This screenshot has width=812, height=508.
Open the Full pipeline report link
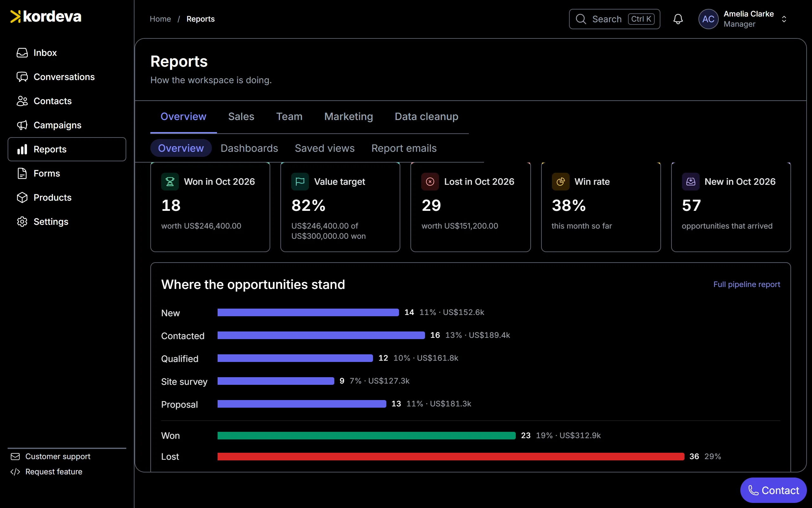pos(747,284)
